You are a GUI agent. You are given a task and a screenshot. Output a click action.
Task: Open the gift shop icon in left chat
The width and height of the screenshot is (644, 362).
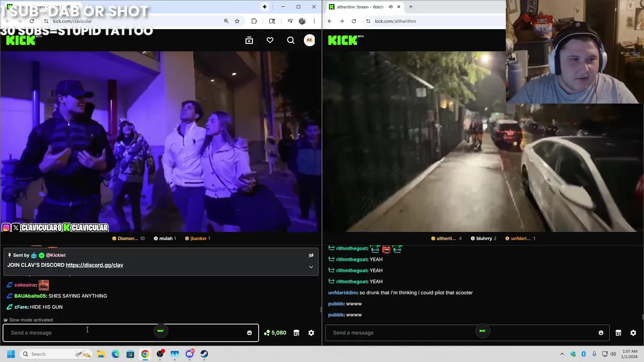296,333
